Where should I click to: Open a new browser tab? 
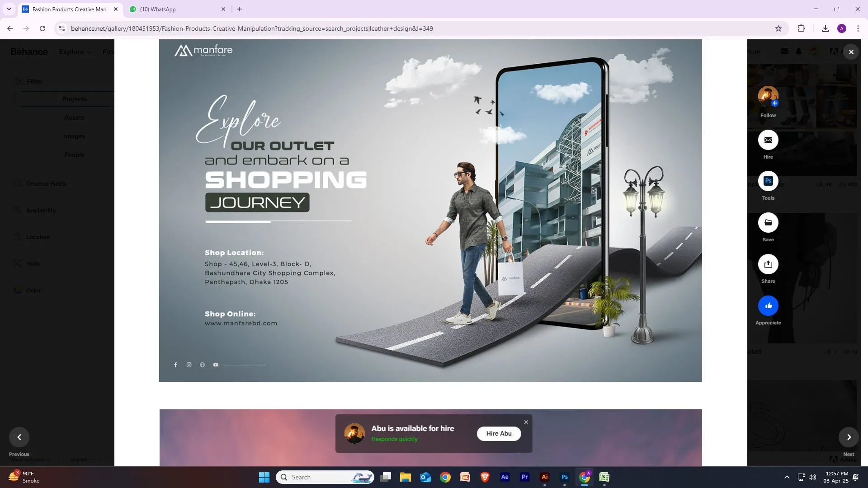(x=240, y=9)
